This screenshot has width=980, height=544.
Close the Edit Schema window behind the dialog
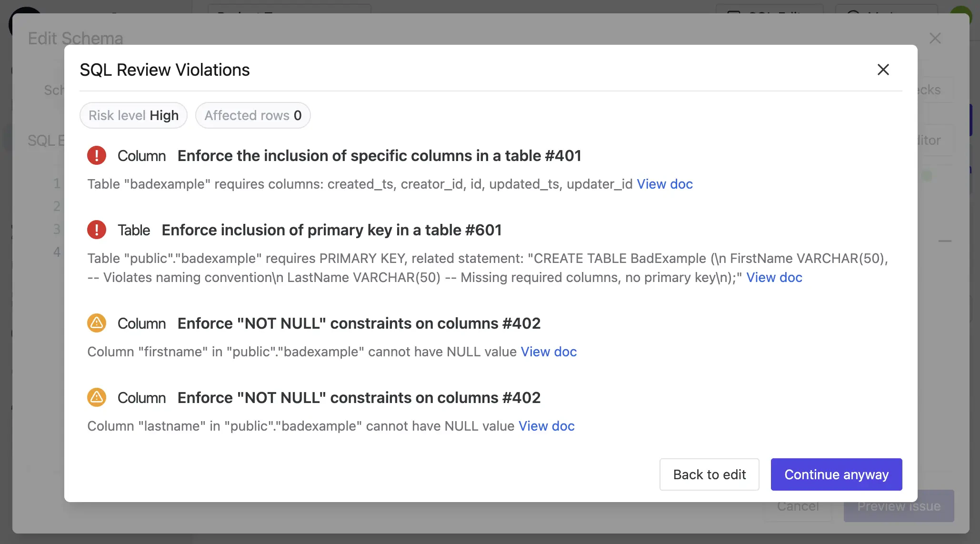[x=935, y=38]
